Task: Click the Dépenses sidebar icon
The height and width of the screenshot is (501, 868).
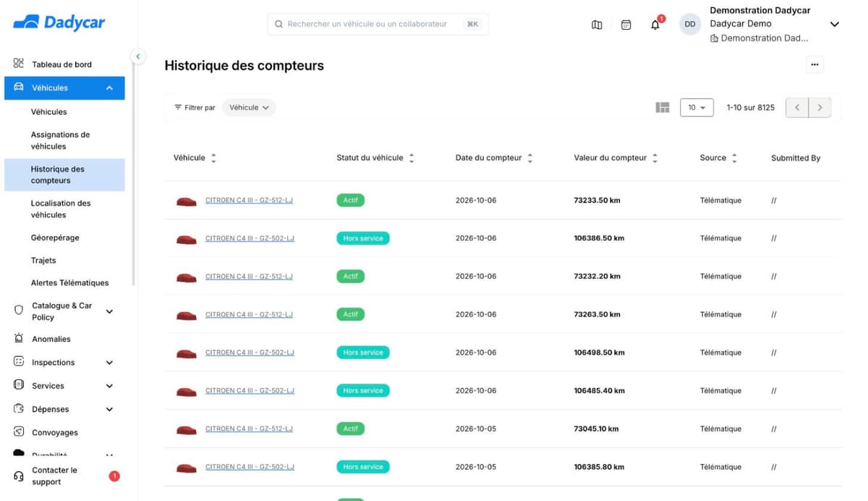Action: [19, 408]
